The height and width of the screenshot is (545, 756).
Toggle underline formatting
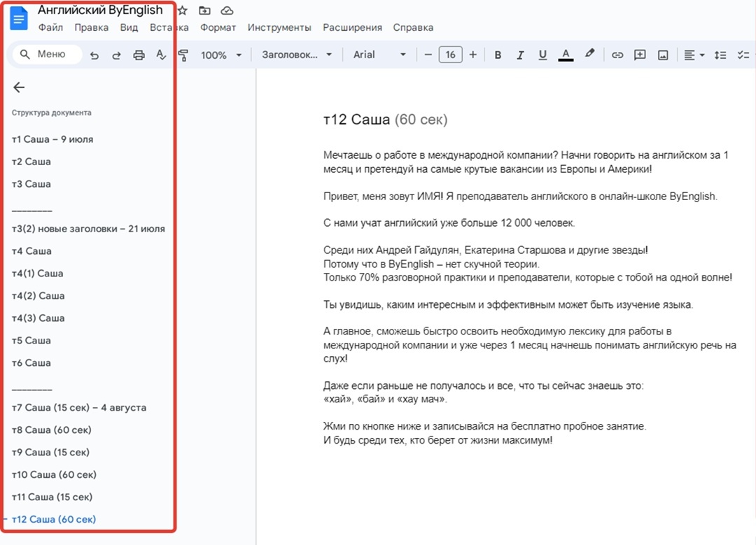pos(542,55)
